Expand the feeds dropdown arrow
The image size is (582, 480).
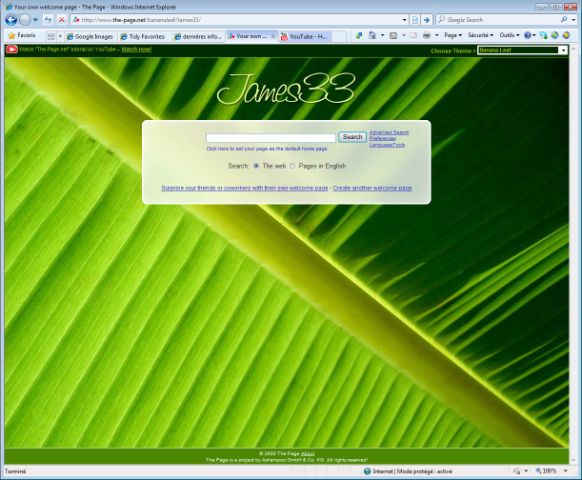tap(404, 36)
